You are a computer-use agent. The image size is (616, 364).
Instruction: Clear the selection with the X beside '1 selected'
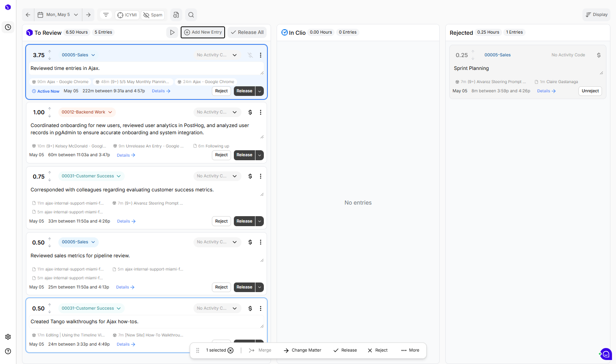[231, 350]
